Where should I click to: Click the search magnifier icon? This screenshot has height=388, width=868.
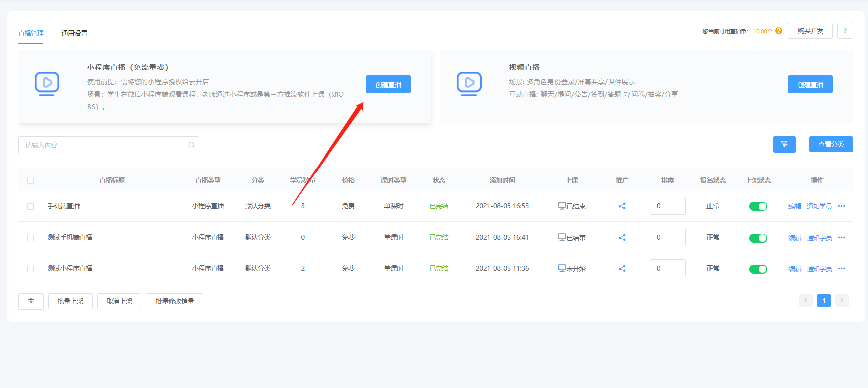pyautogui.click(x=191, y=145)
